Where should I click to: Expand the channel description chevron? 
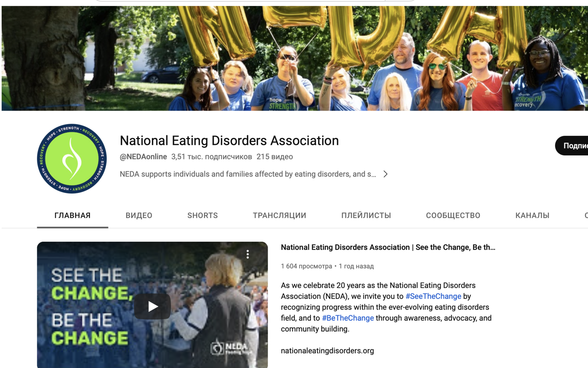385,174
